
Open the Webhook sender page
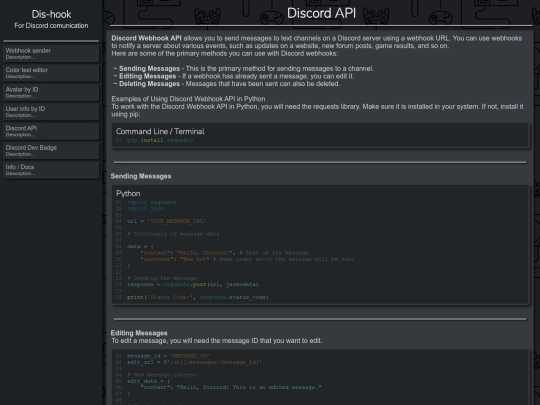click(51, 53)
